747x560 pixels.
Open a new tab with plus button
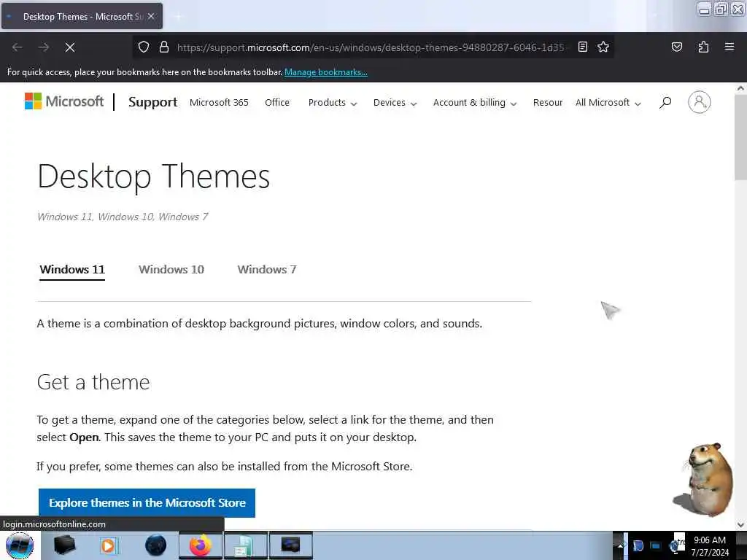pos(178,17)
